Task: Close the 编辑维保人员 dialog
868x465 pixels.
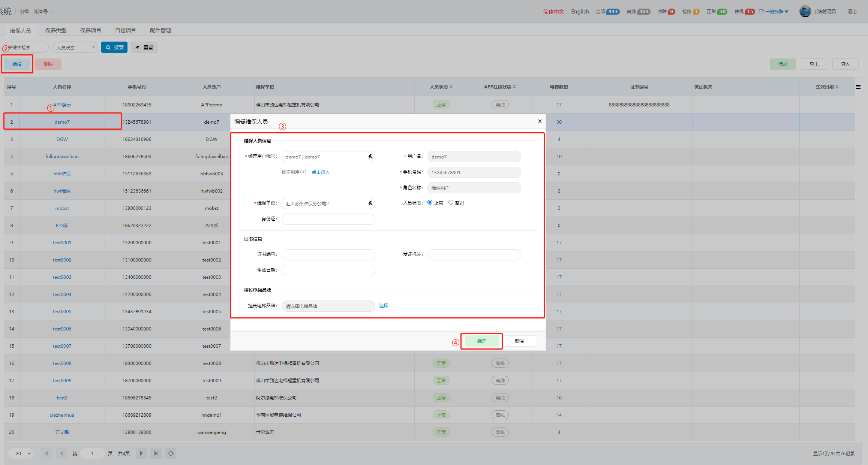Action: pyautogui.click(x=540, y=121)
